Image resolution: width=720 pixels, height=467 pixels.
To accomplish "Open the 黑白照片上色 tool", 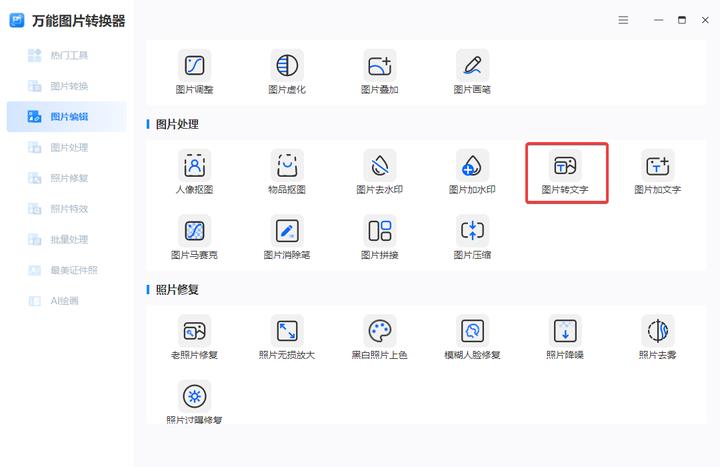I will pyautogui.click(x=379, y=338).
